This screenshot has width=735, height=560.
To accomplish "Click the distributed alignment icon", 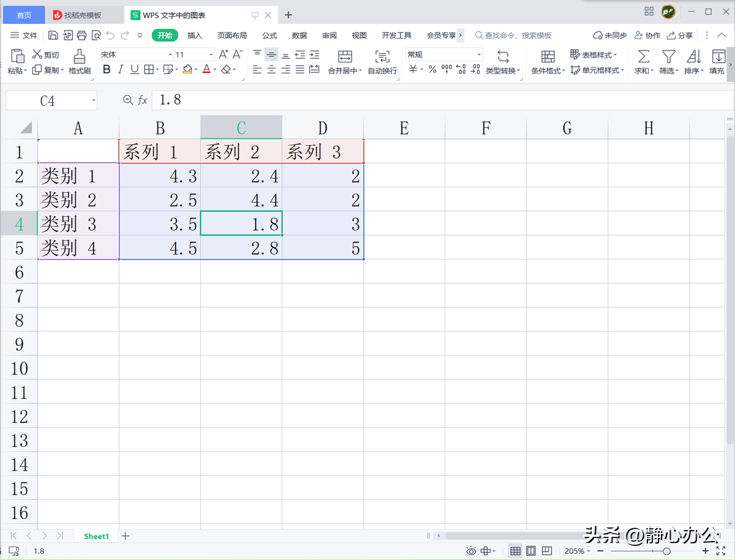I will click(x=314, y=70).
